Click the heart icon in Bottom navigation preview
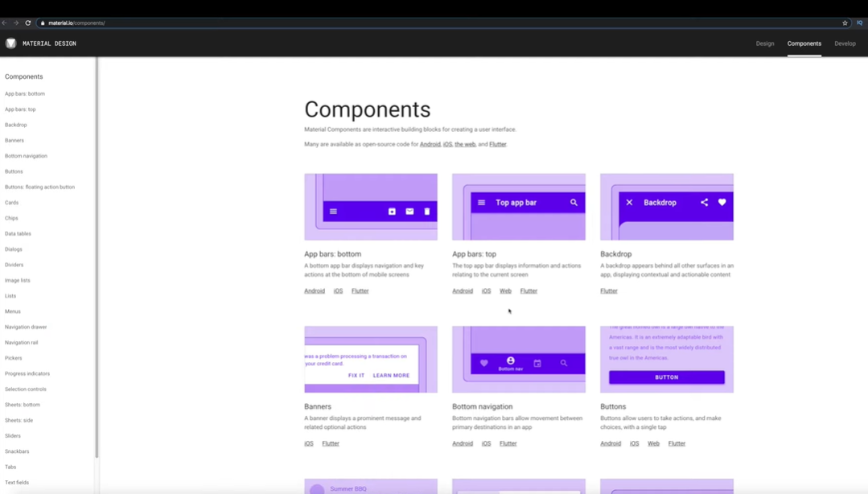The height and width of the screenshot is (494, 868). (485, 363)
